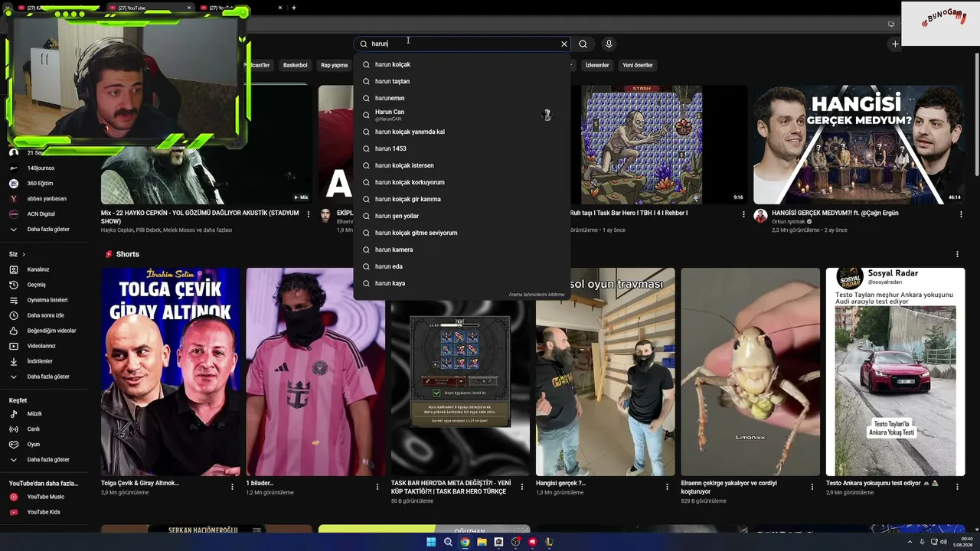980x551 pixels.
Task: Open Windows taskbar search
Action: 448,542
